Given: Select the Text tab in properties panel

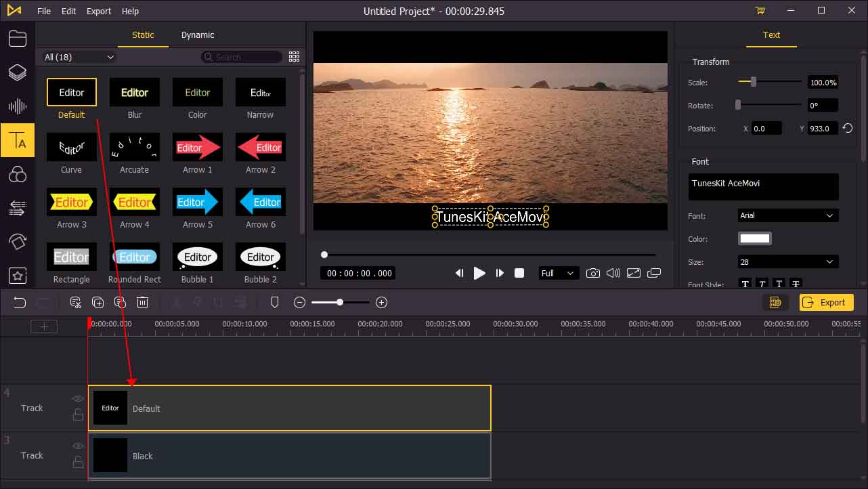Looking at the screenshot, I should (x=771, y=35).
